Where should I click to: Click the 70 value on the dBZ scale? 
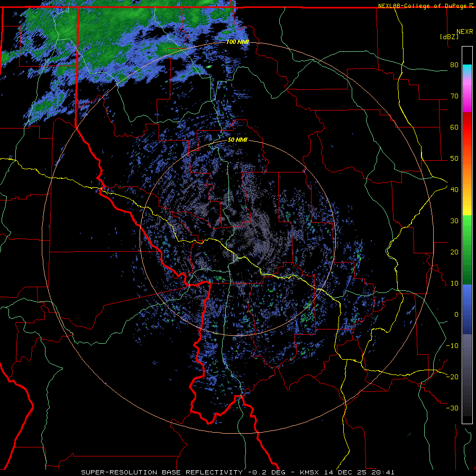(454, 96)
